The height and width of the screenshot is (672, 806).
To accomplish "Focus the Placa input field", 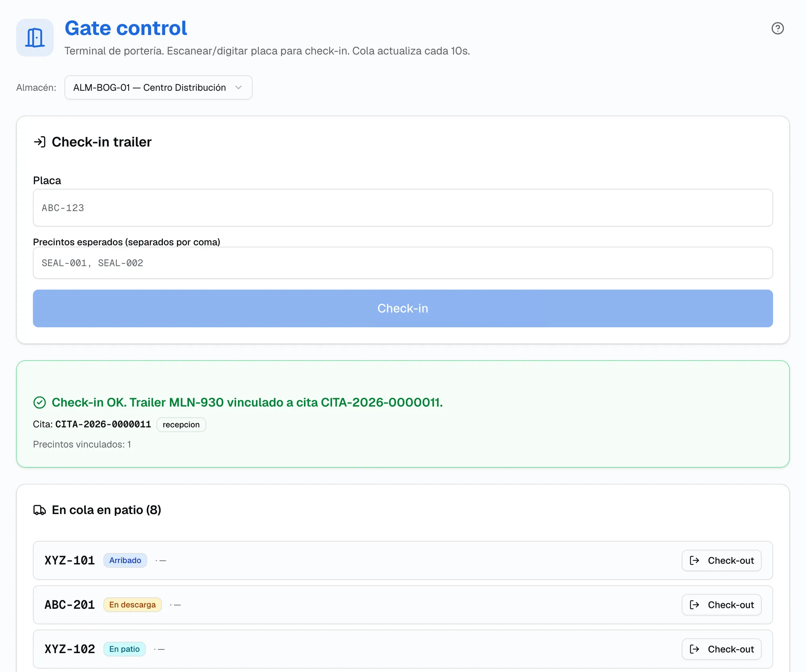I will pos(403,208).
